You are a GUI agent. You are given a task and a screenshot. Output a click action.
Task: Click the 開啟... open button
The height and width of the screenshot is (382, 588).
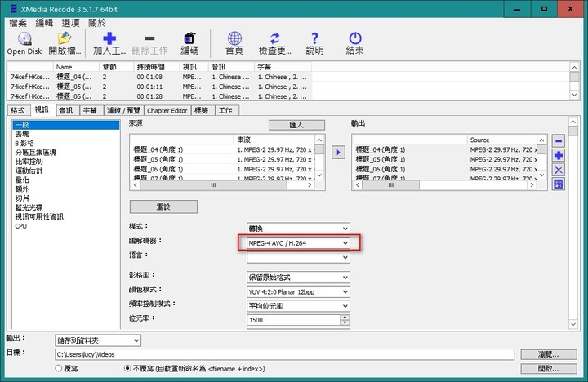[x=549, y=369]
